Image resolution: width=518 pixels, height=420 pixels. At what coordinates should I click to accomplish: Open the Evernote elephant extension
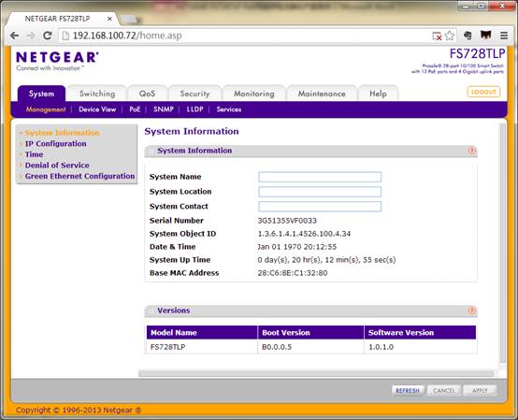click(468, 35)
